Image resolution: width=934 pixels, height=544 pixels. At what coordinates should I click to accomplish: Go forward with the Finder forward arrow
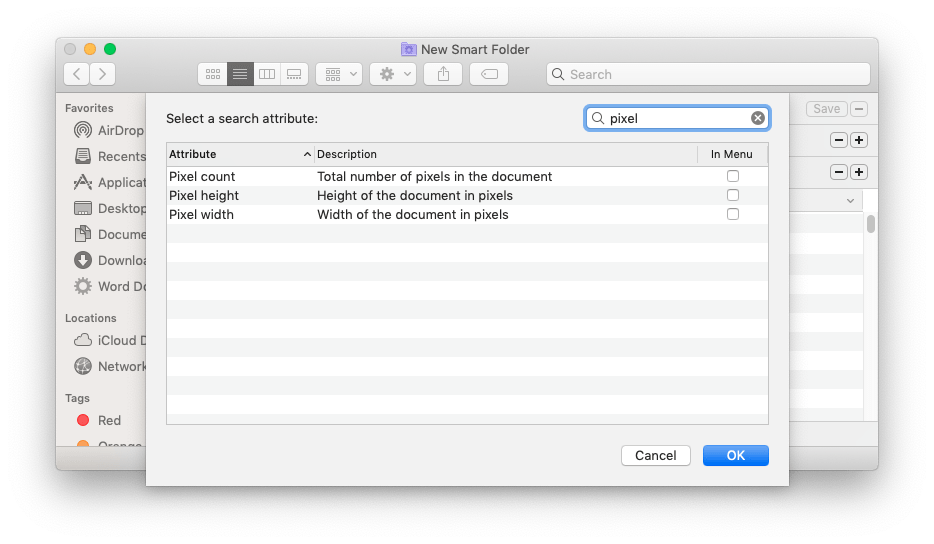[x=102, y=74]
